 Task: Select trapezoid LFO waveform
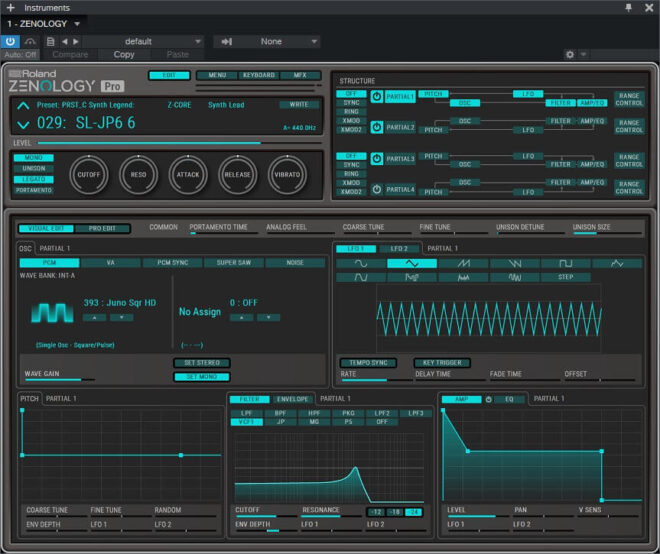tap(361, 277)
